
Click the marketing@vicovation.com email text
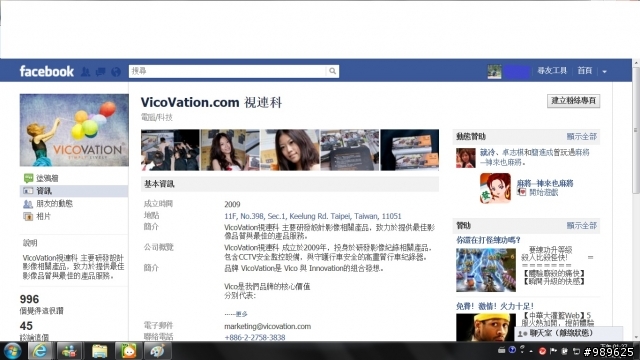coord(267,326)
